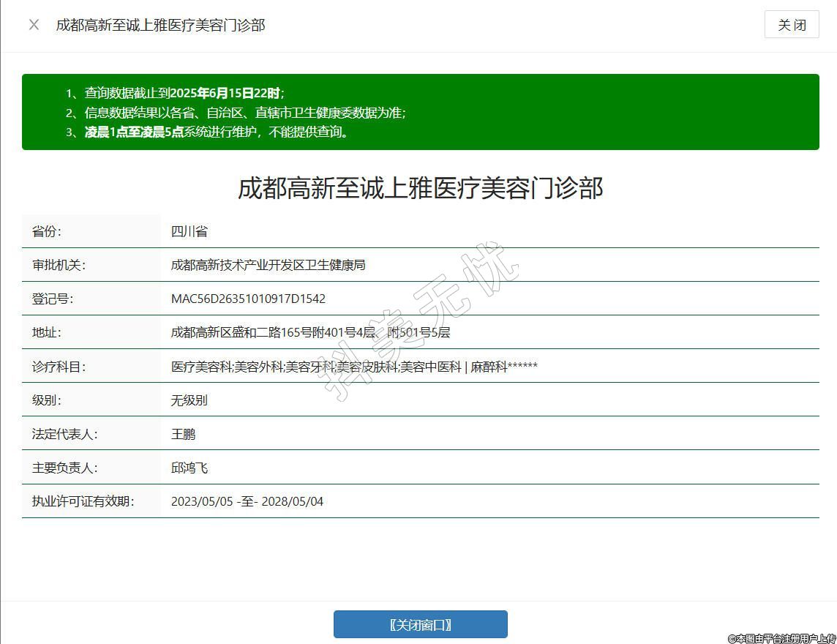This screenshot has width=837, height=644.
Task: Click the registration number MAC56D26351010917D1542
Action: 248,299
